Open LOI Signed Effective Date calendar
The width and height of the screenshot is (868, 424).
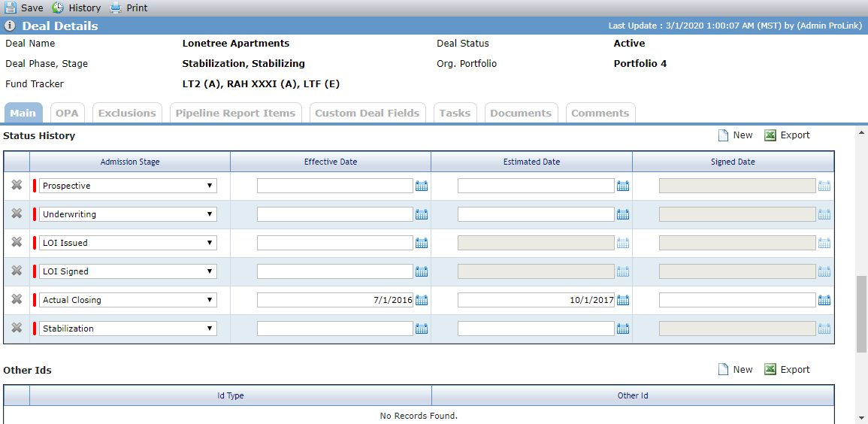pyautogui.click(x=422, y=271)
